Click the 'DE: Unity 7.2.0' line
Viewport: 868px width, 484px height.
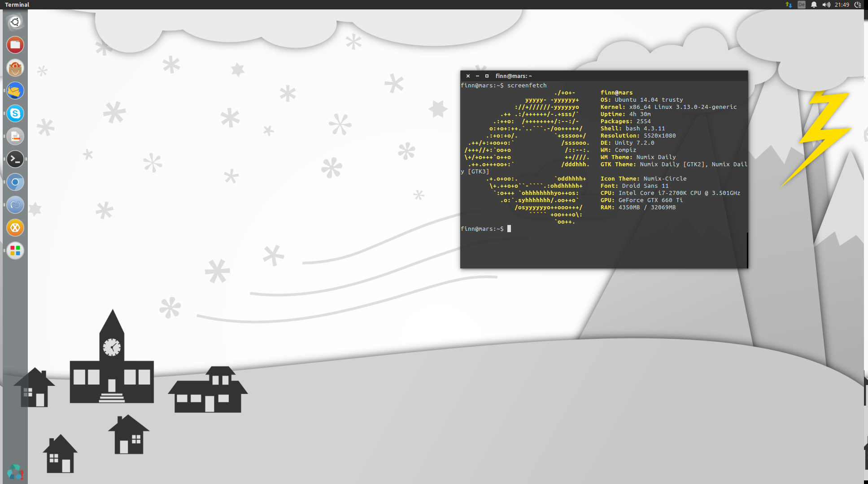[x=627, y=143]
